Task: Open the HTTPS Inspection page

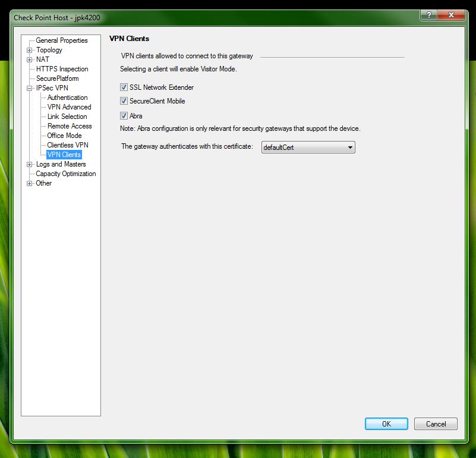Action: [x=62, y=69]
